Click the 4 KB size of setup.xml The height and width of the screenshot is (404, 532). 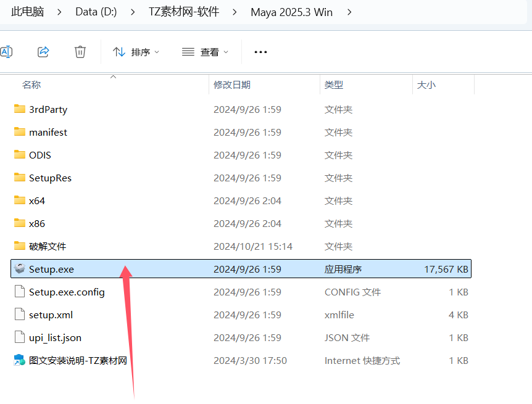459,315
